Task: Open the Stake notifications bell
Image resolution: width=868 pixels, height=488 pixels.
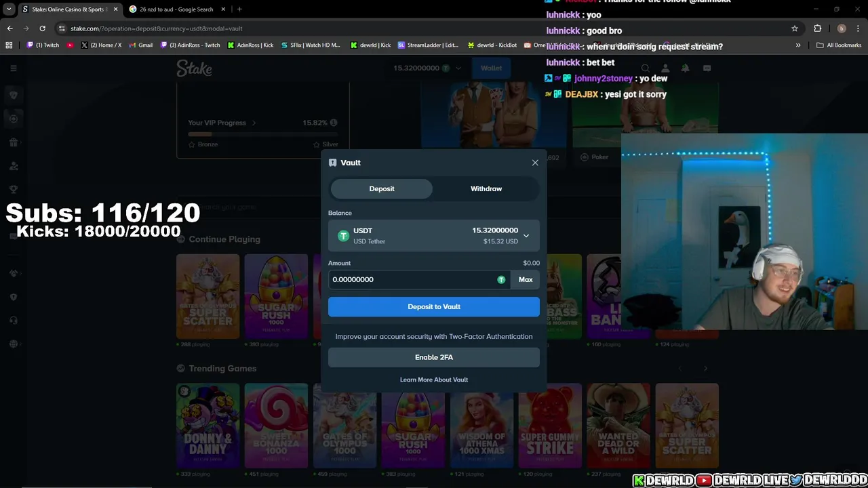Action: point(685,68)
